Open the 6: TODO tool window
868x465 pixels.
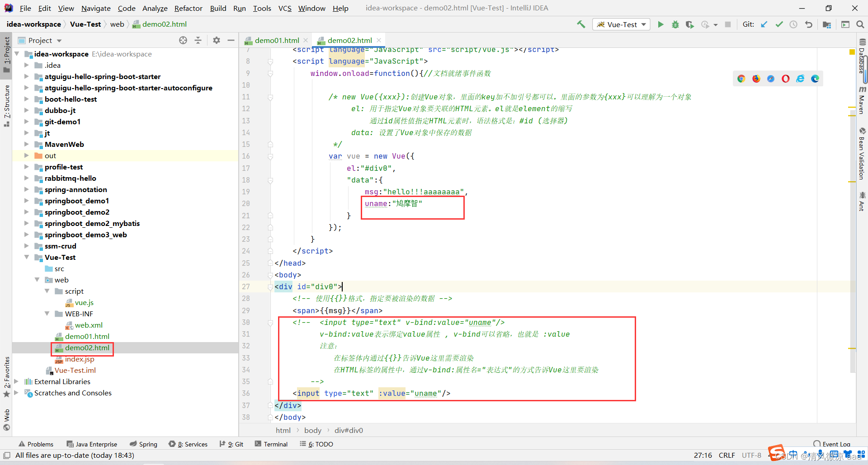[316, 444]
